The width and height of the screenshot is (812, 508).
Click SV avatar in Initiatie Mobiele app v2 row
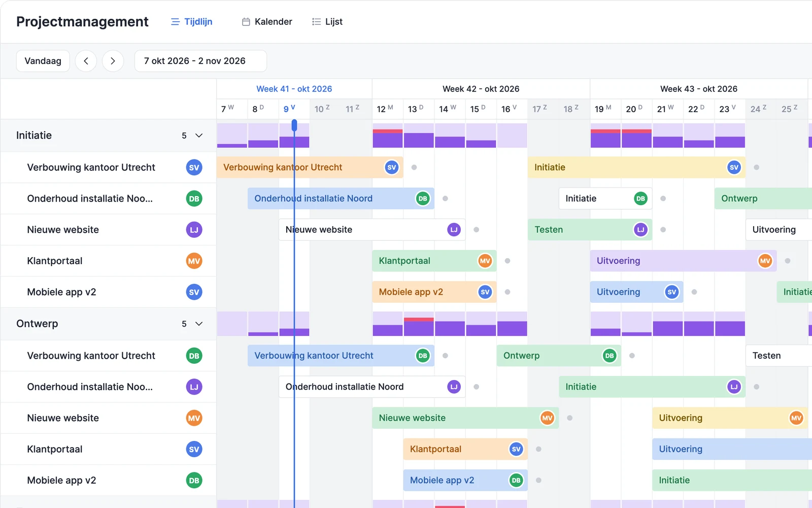coord(194,292)
